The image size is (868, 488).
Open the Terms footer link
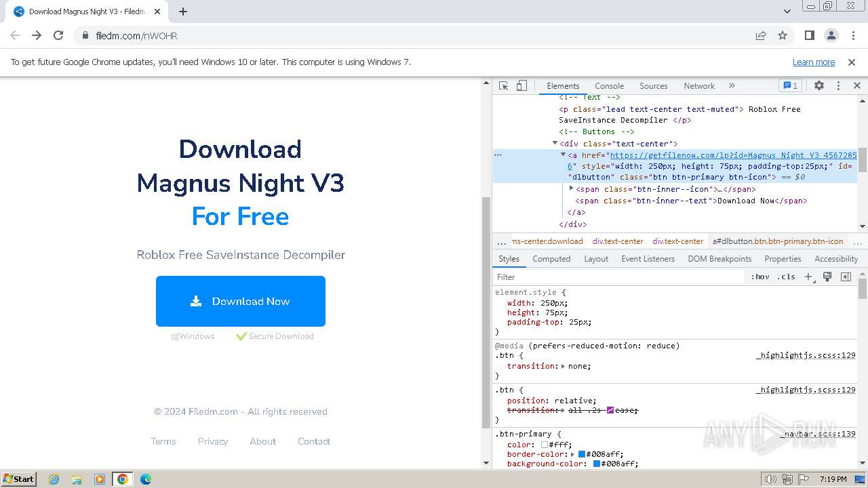click(x=163, y=441)
